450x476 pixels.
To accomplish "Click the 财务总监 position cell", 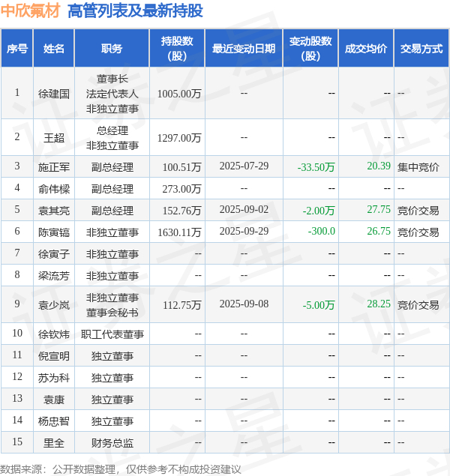I will 112,443.
